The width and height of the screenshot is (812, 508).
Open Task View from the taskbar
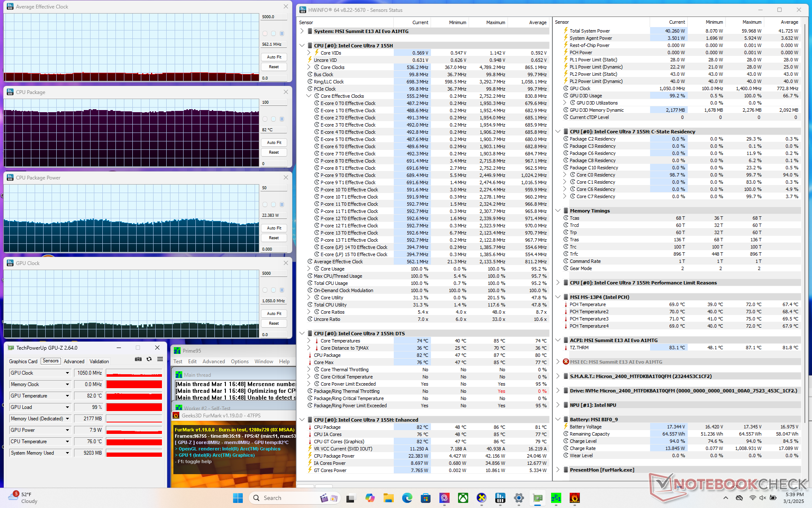click(350, 498)
